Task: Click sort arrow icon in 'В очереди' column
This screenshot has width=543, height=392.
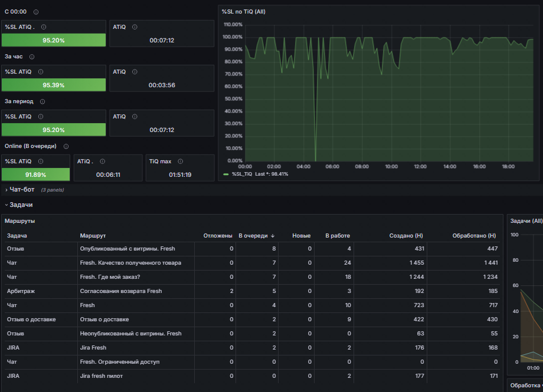Action: [x=273, y=236]
